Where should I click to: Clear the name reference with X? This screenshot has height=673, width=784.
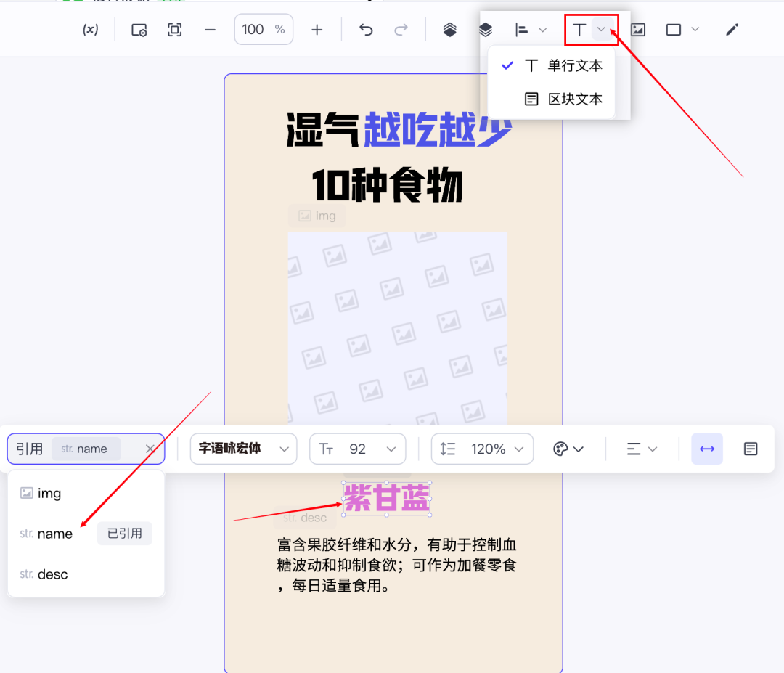(x=150, y=449)
